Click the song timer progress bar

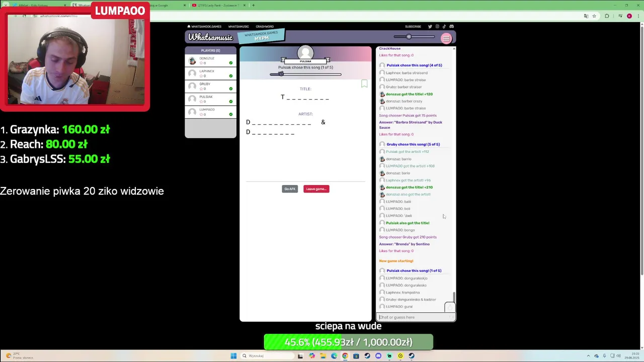coord(305,74)
